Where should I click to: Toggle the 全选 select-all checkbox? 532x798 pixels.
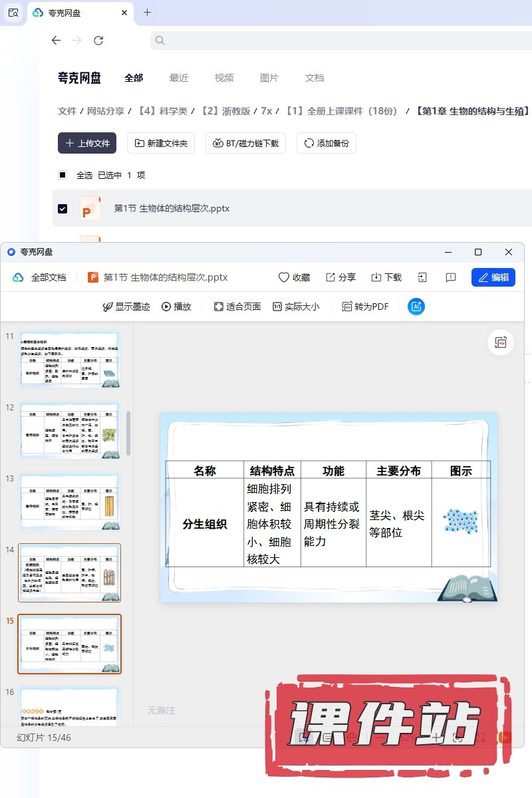coord(63,175)
